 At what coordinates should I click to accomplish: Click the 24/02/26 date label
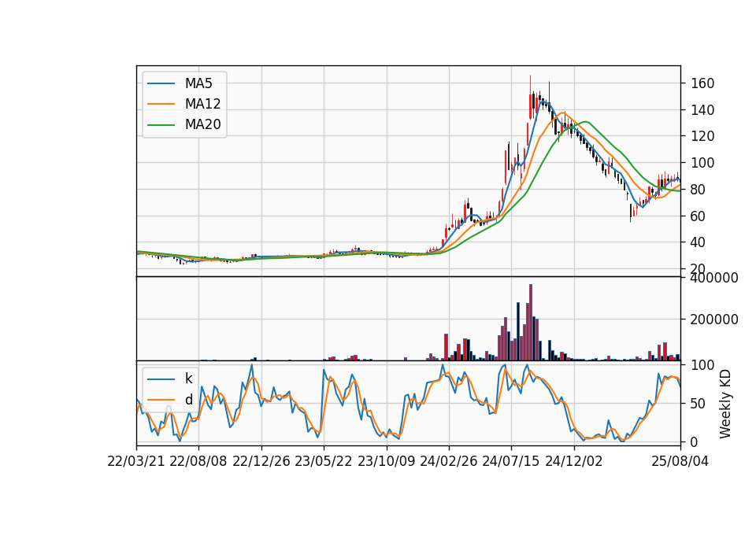(x=448, y=461)
